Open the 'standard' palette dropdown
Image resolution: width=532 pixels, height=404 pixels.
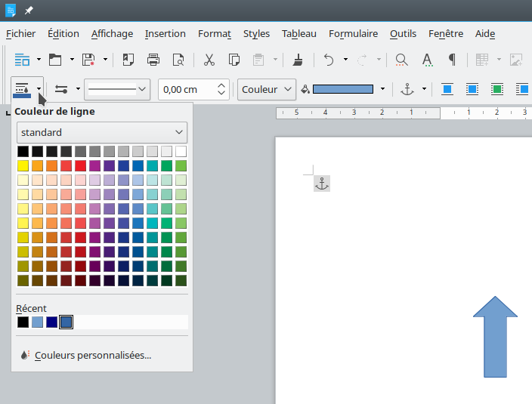pyautogui.click(x=101, y=132)
